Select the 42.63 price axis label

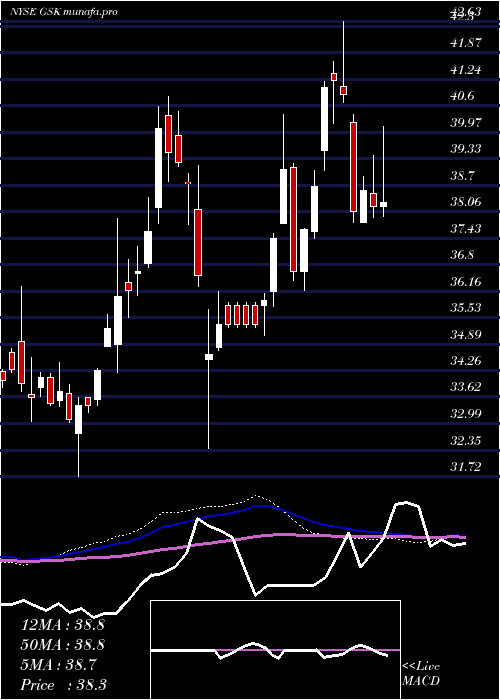pos(466,11)
